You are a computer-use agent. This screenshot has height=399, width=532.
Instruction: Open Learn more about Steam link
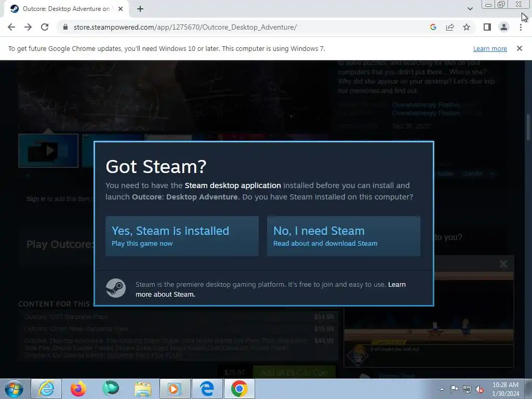[270, 289]
